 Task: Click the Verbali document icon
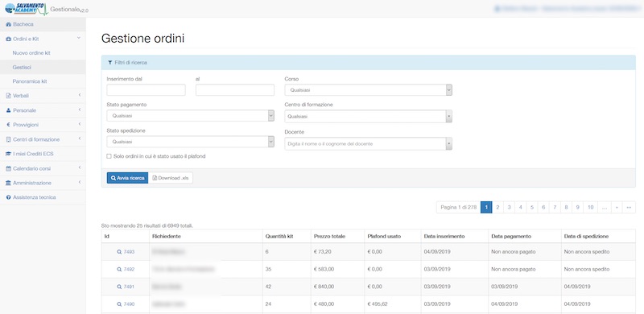point(9,96)
